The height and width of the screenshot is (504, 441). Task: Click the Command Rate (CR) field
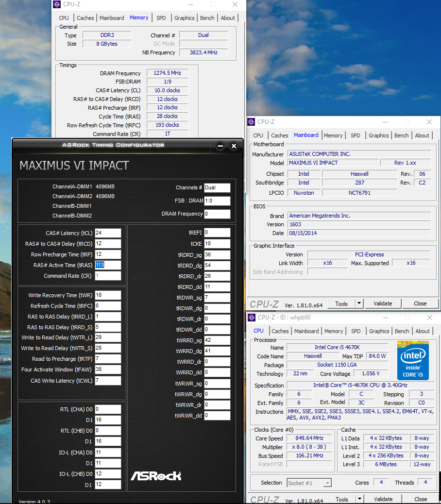[108, 276]
